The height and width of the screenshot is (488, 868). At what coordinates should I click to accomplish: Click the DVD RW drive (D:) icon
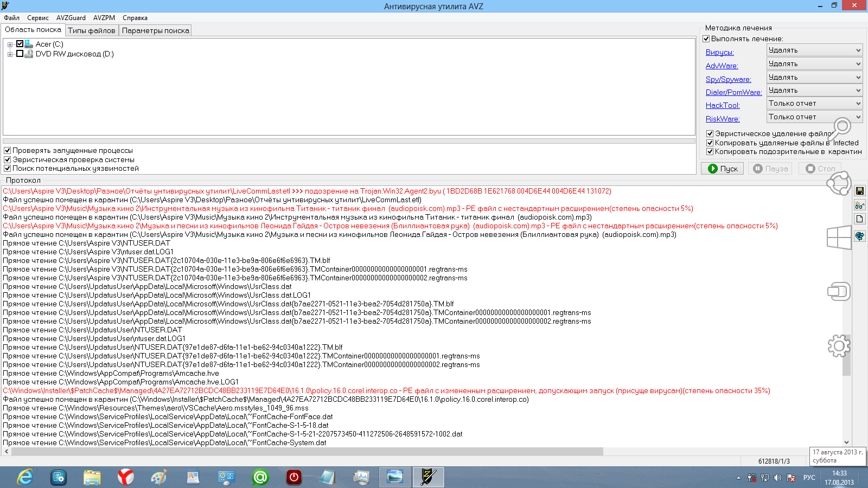coord(29,54)
